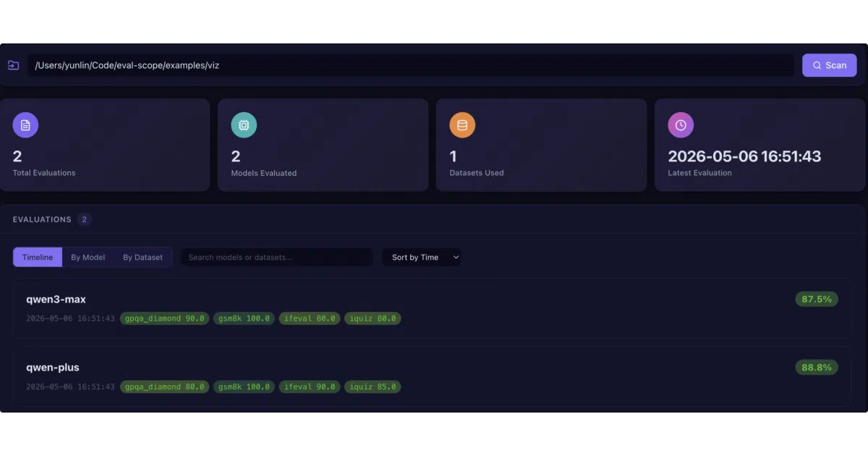Open the qwen-plus evaluation entry
Viewport: 868px width, 456px height.
pos(433,376)
